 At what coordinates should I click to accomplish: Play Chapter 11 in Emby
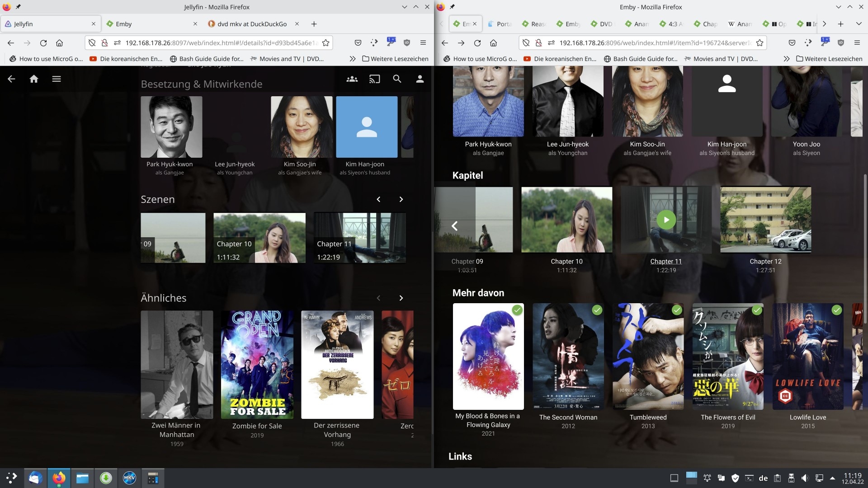(666, 220)
